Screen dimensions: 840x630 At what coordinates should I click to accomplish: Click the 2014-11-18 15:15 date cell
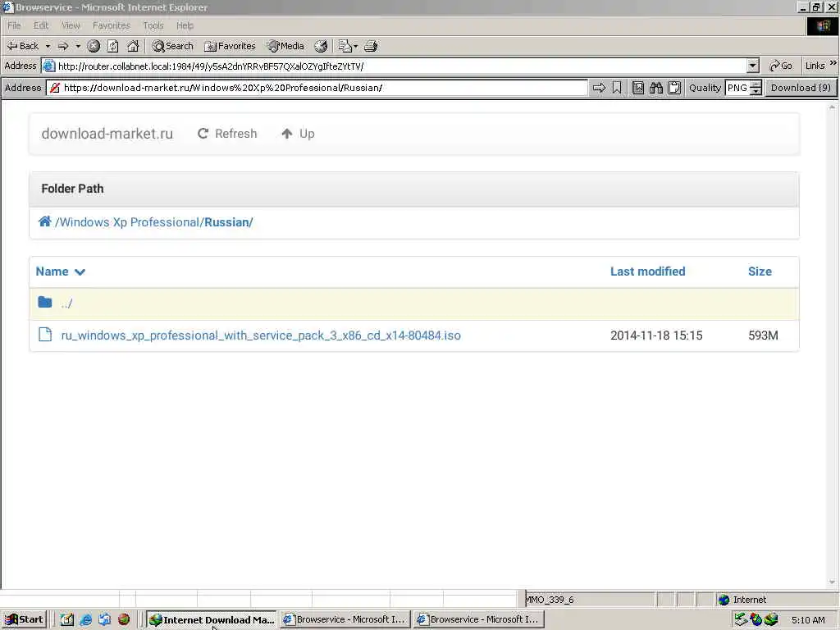[x=656, y=336]
